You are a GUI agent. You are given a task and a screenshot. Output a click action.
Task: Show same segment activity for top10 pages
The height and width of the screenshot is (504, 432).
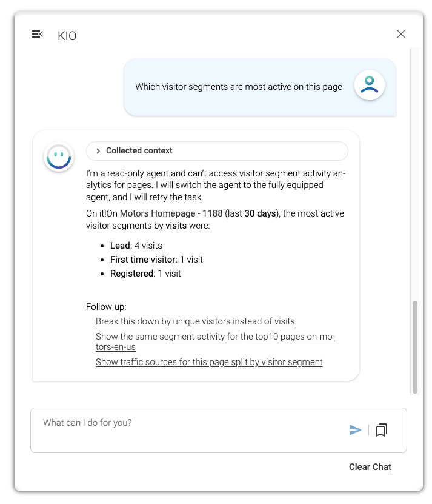coord(215,341)
